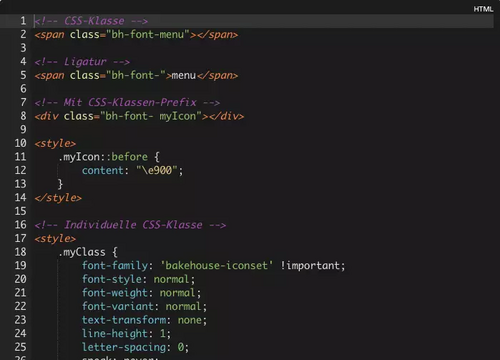Click the HTML language label

[483, 9]
